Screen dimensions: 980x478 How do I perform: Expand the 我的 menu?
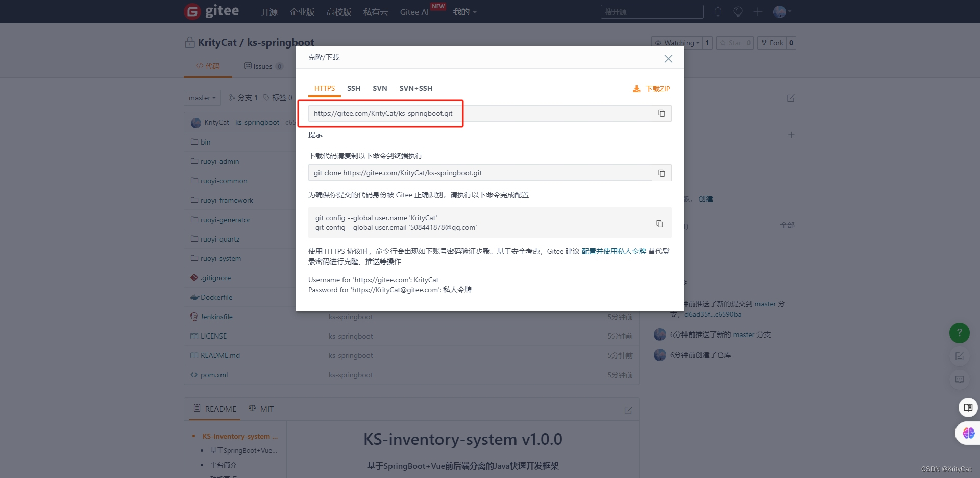[x=464, y=12]
